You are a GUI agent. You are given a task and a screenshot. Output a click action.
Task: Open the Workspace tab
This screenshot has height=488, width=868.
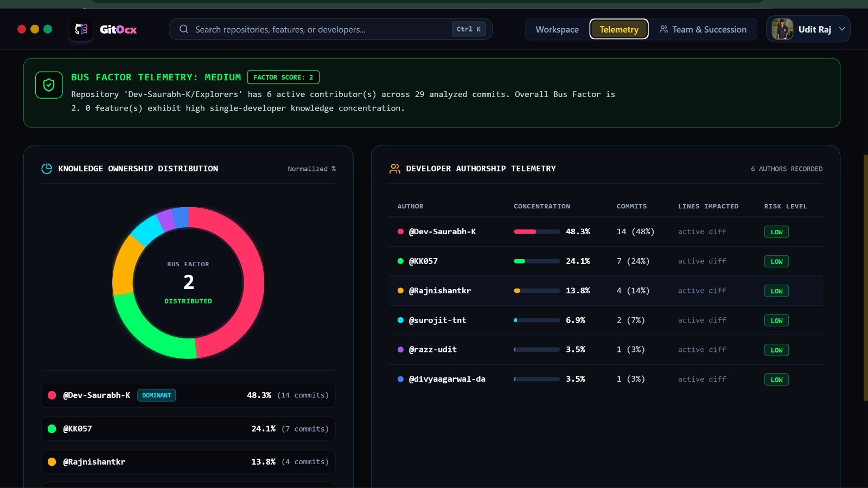(x=557, y=29)
